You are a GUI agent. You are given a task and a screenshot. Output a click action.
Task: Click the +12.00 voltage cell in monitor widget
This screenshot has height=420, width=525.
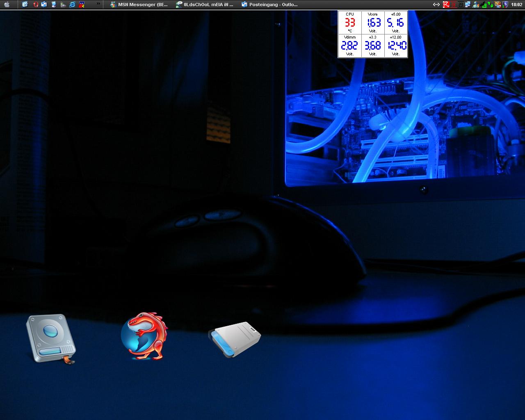[x=396, y=46]
